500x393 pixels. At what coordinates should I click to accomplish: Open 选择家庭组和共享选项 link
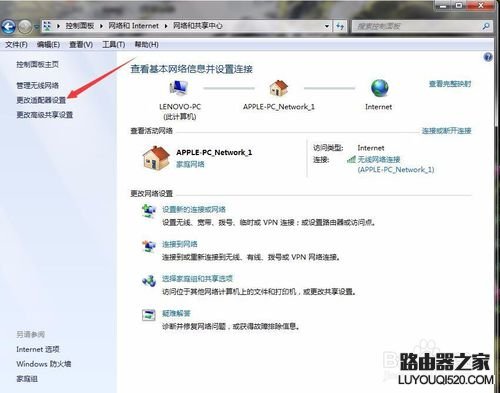197,279
